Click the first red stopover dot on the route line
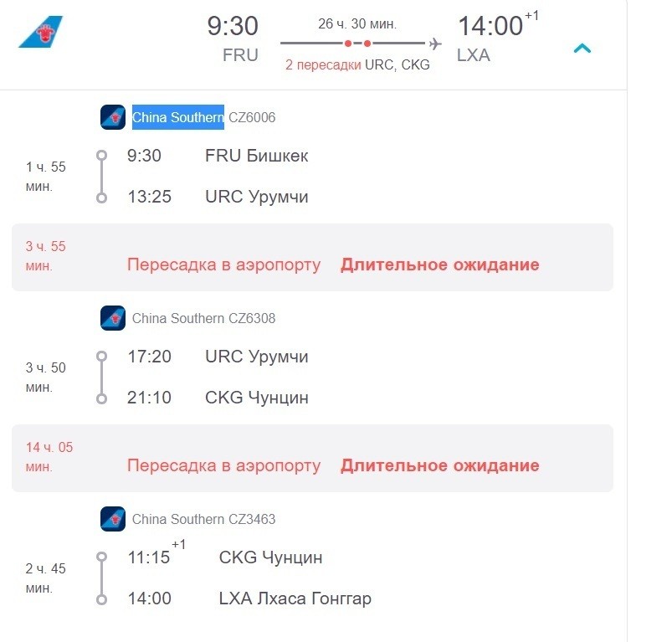 click(x=348, y=43)
